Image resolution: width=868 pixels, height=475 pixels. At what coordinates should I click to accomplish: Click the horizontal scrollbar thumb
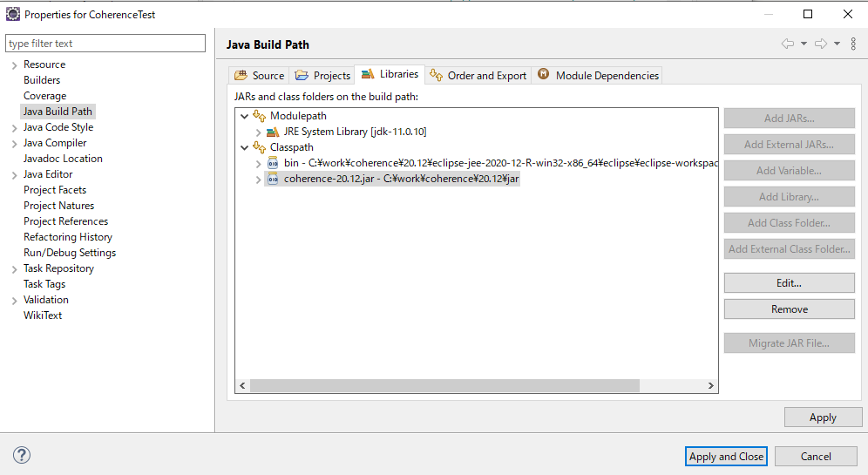(444, 385)
